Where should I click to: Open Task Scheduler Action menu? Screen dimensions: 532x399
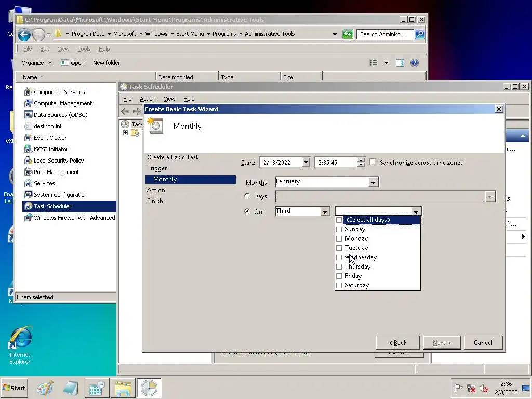click(148, 99)
